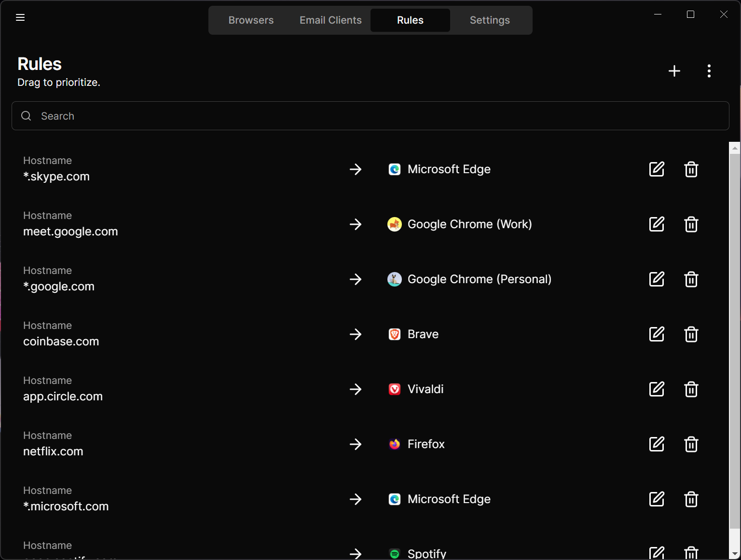741x560 pixels.
Task: Go to the Settings tab
Action: [x=490, y=20]
